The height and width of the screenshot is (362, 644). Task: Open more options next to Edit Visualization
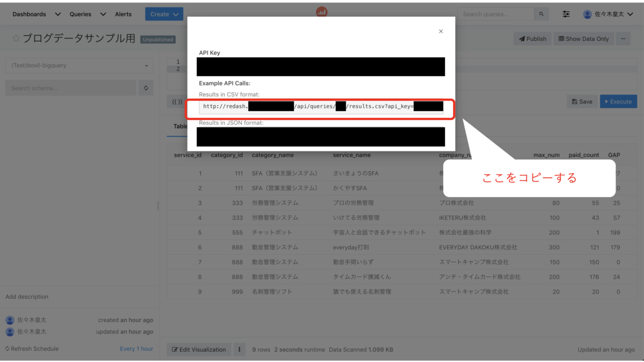coord(239,350)
